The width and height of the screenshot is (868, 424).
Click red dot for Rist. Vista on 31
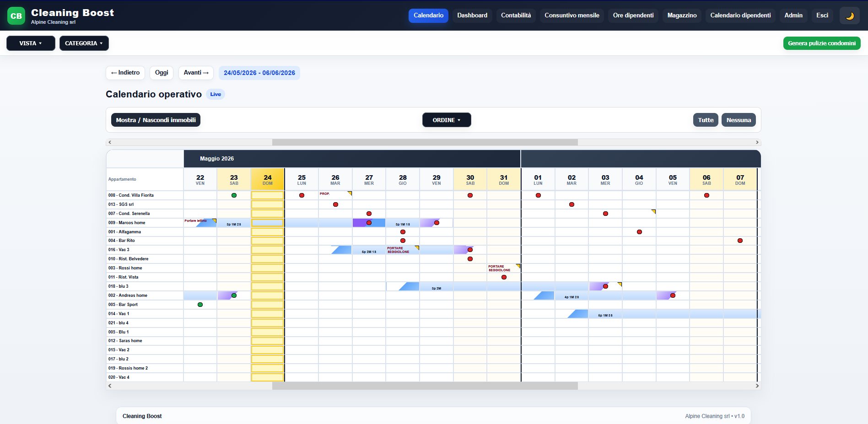(504, 277)
